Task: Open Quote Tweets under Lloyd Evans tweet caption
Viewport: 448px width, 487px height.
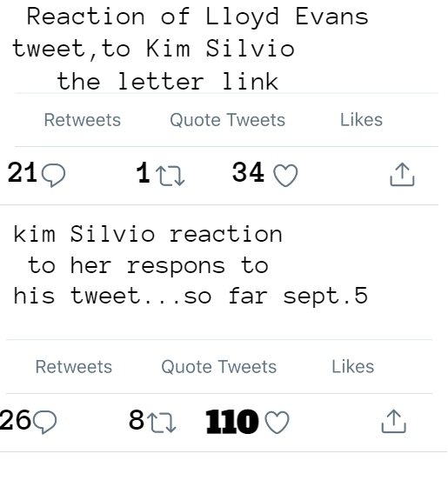Action: pos(227,120)
